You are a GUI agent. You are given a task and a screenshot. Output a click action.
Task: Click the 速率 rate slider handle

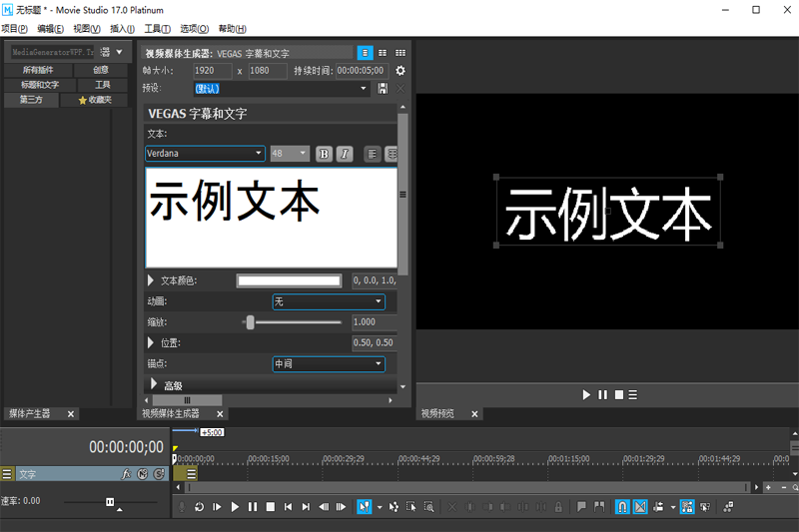pos(110,502)
